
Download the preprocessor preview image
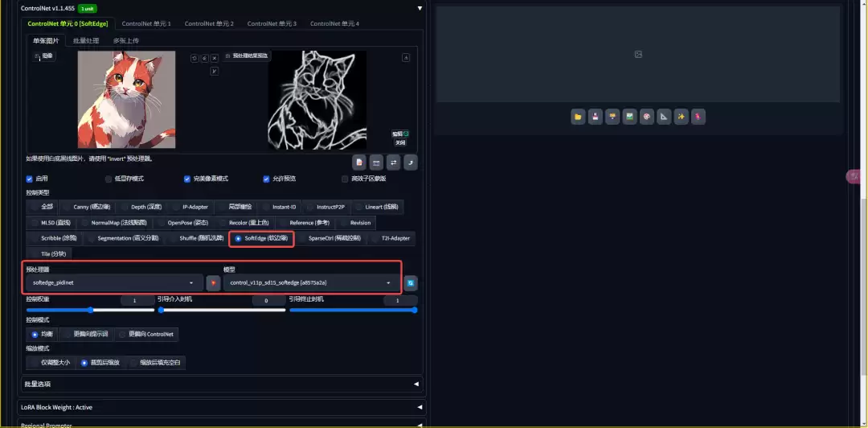[x=406, y=58]
